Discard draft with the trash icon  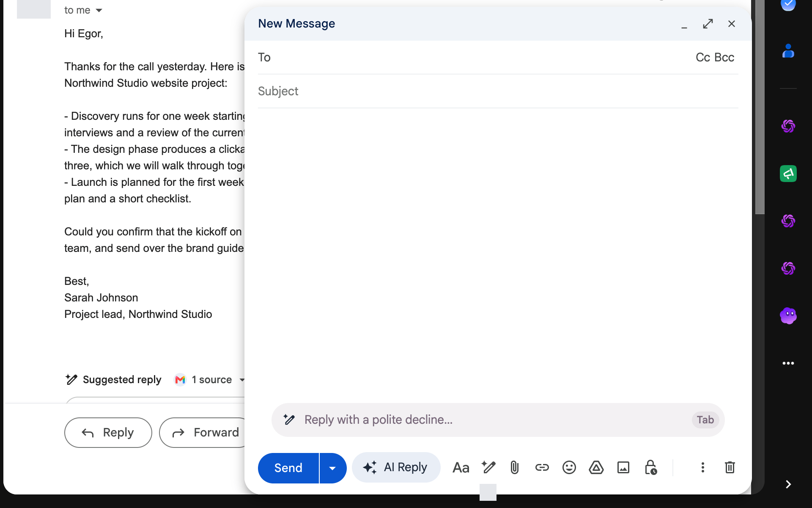[730, 467]
